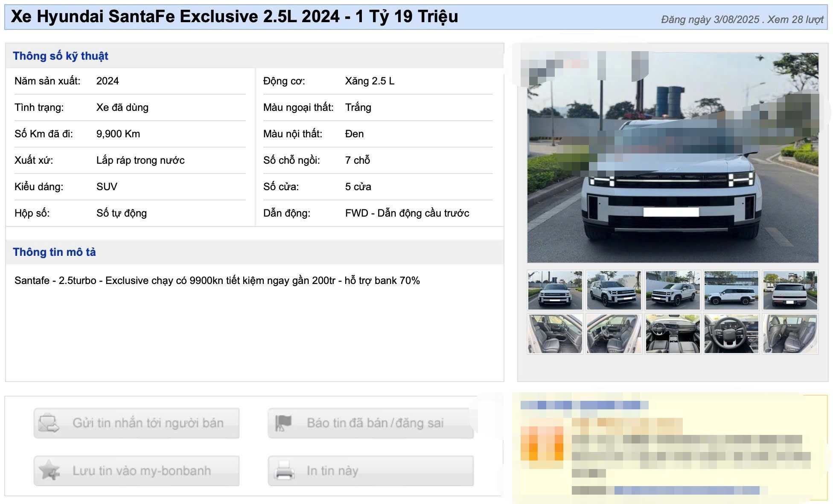Image resolution: width=833 pixels, height=504 pixels.
Task: Select first interior thumbnail in second row
Action: 555,334
